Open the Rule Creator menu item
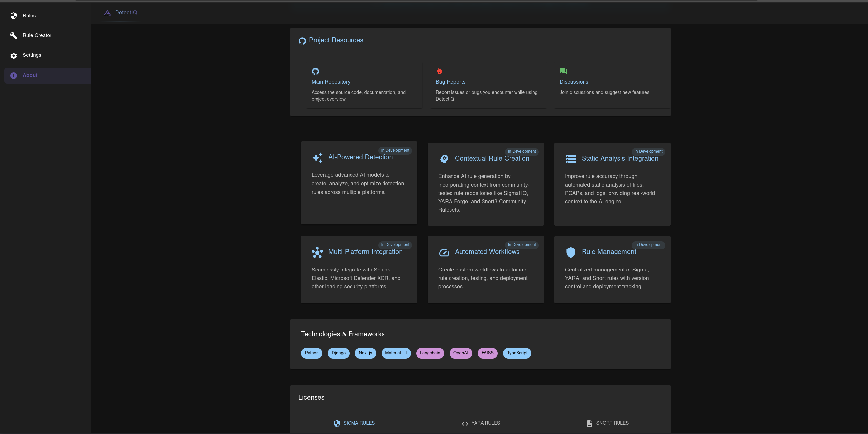Viewport: 868px width, 434px height. pos(37,35)
